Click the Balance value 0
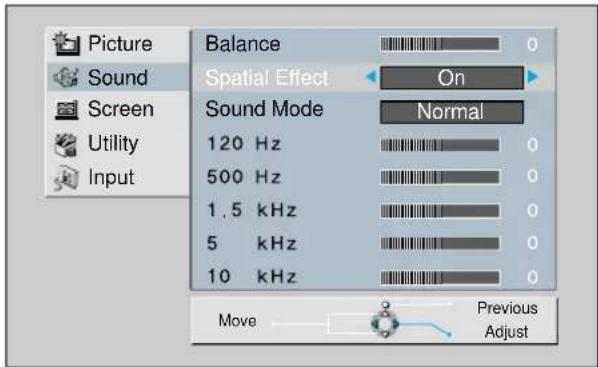This screenshot has width=598, height=367. (532, 45)
